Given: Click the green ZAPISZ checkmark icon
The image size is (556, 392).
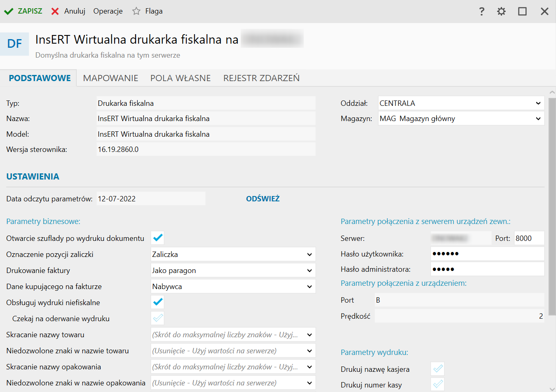Looking at the screenshot, I should pos(9,12).
